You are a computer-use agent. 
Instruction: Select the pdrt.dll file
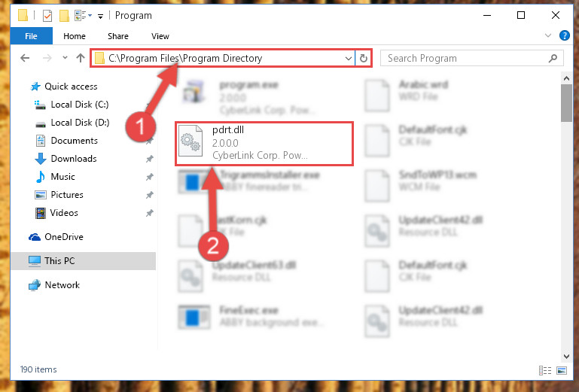tap(264, 143)
